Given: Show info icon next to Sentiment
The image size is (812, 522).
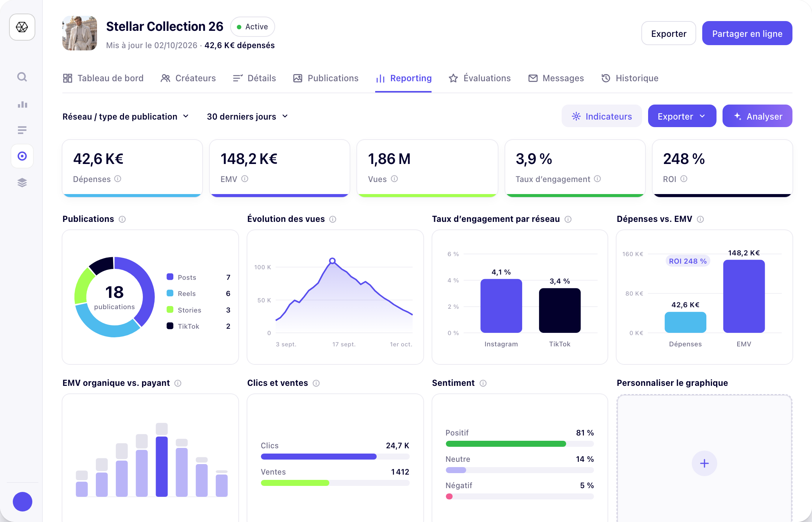Looking at the screenshot, I should coord(483,383).
